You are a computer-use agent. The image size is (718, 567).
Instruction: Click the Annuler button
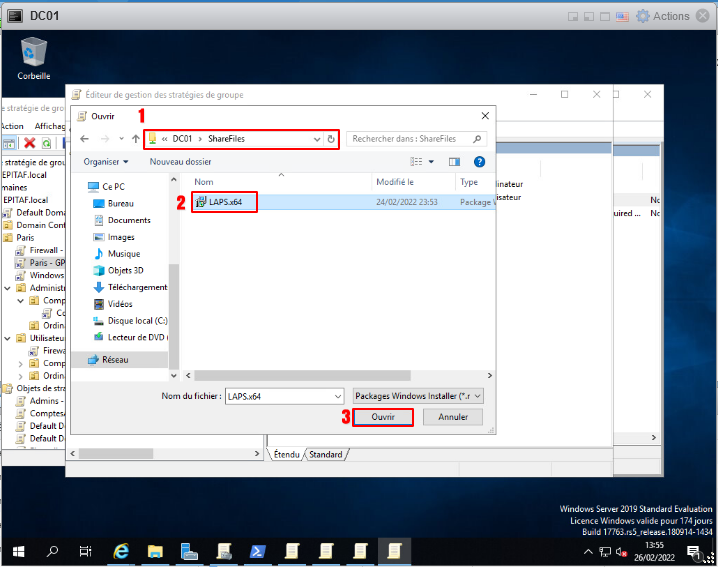tap(453, 417)
